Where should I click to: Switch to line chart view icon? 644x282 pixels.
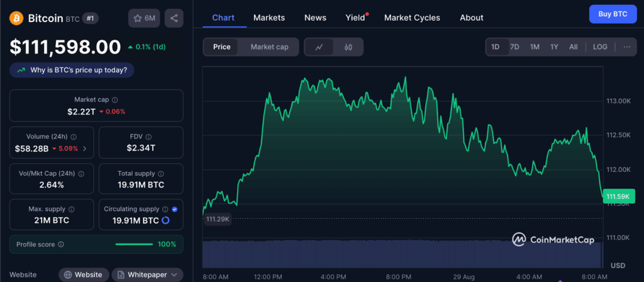(319, 47)
